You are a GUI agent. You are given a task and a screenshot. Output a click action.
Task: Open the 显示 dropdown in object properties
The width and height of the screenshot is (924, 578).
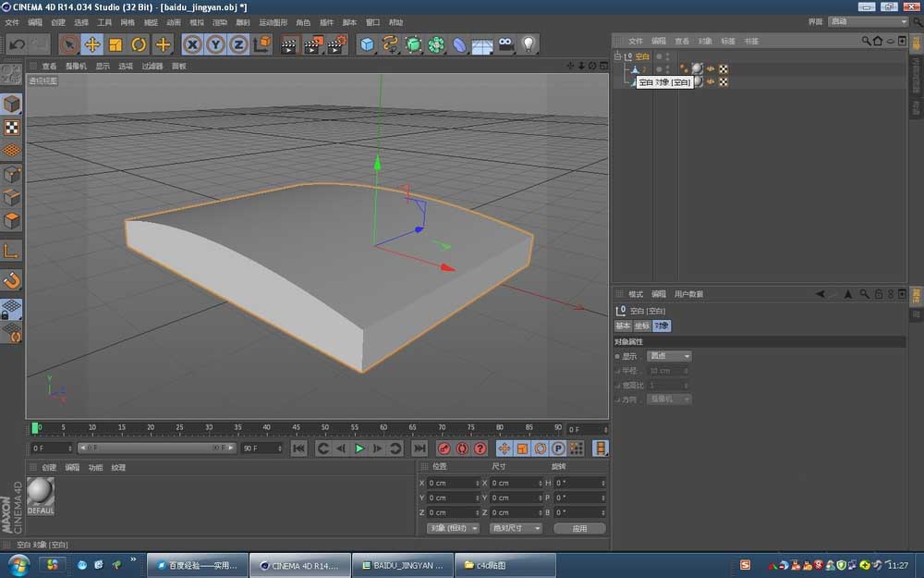click(x=667, y=355)
